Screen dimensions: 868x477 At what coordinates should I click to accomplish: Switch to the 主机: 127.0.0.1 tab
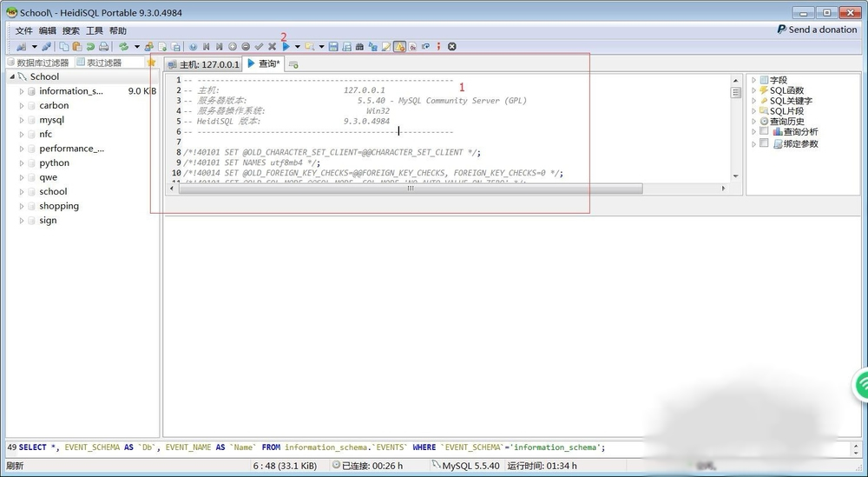(x=203, y=64)
